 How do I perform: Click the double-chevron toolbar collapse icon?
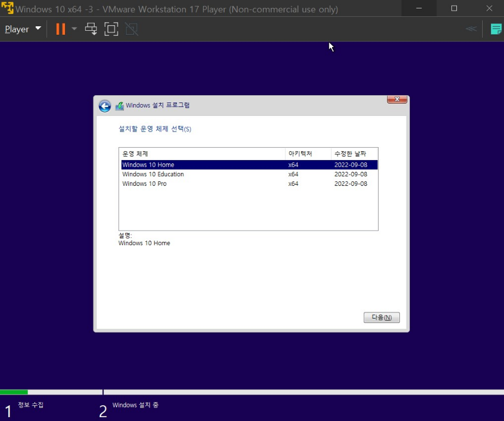(x=471, y=29)
